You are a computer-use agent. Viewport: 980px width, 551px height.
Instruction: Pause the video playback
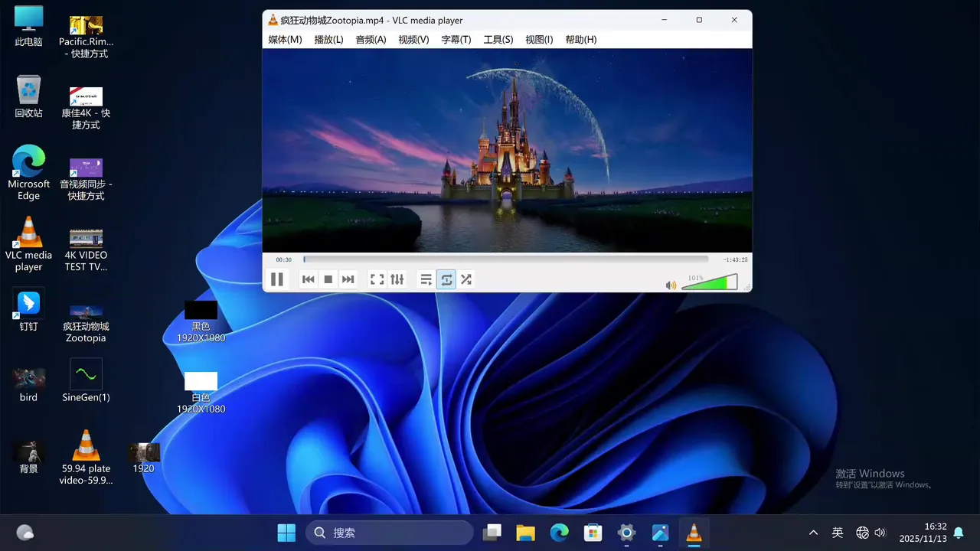[x=277, y=279]
